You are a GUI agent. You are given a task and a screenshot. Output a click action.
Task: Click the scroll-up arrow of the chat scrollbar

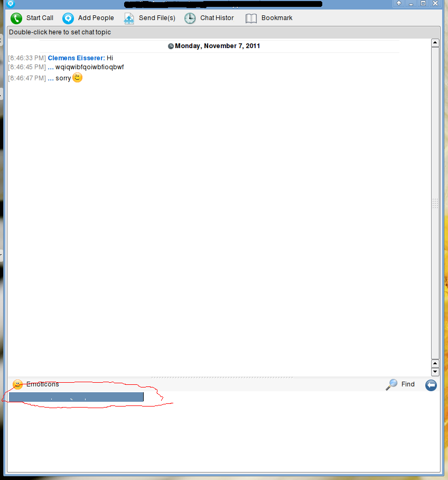(435, 43)
